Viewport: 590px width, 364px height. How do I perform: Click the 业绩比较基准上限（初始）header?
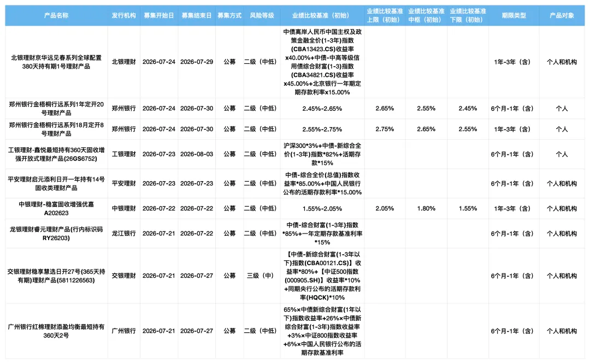(385, 15)
